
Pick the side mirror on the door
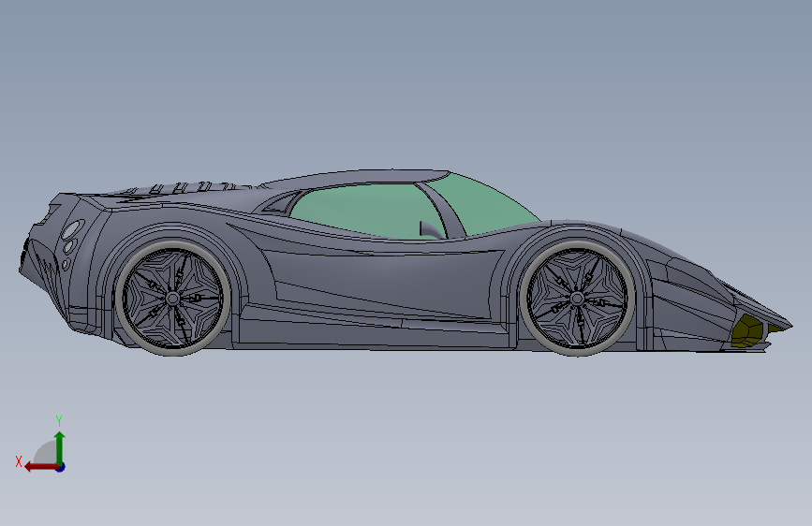432,230
